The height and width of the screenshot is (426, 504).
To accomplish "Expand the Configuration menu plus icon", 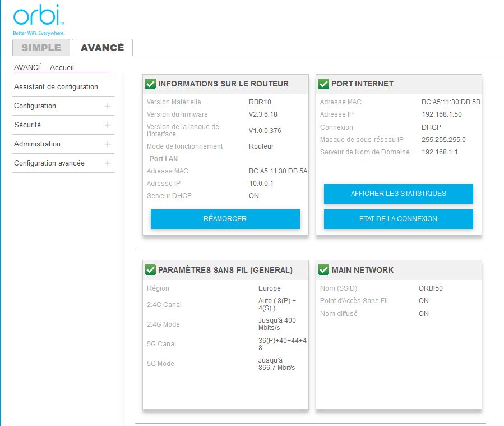I will [108, 106].
